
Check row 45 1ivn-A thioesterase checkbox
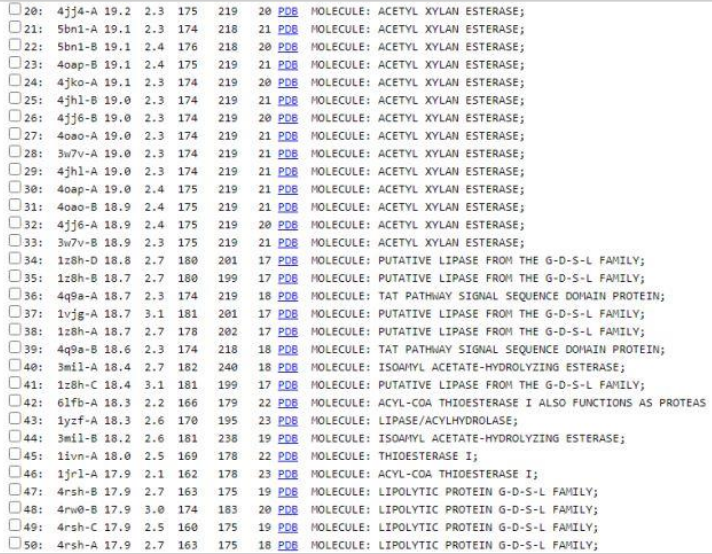(13, 456)
